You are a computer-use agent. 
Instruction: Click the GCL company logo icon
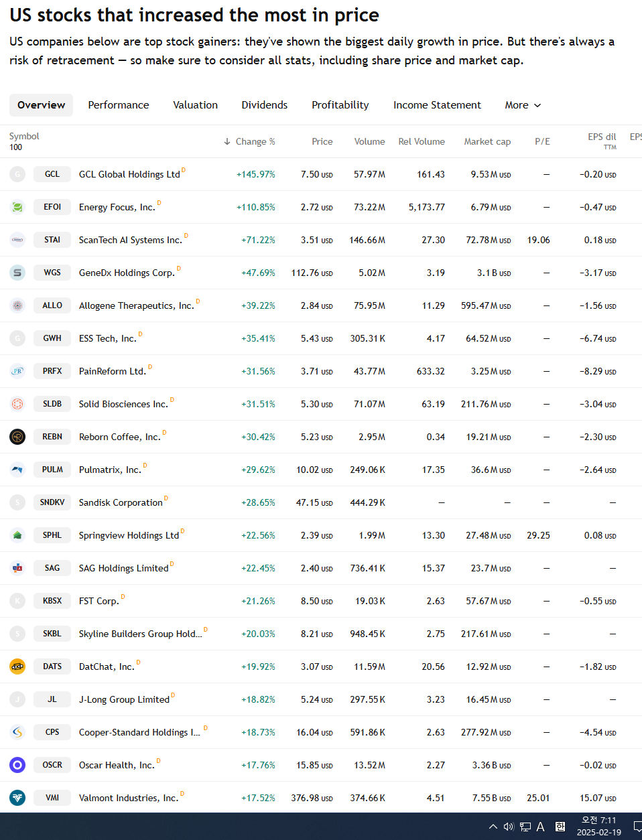(x=17, y=174)
